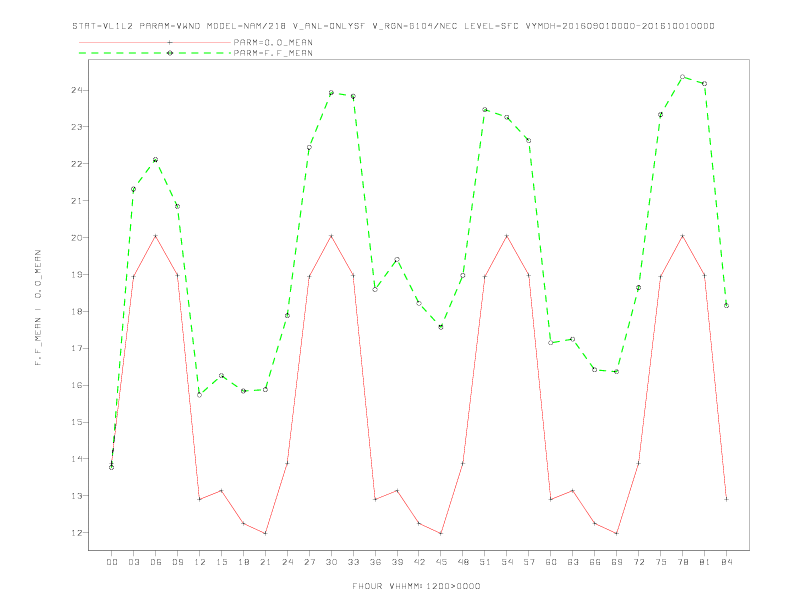Screen dimensions: 792x612
Task: Click x-axis forecast hour label 63
Action: pos(573,562)
